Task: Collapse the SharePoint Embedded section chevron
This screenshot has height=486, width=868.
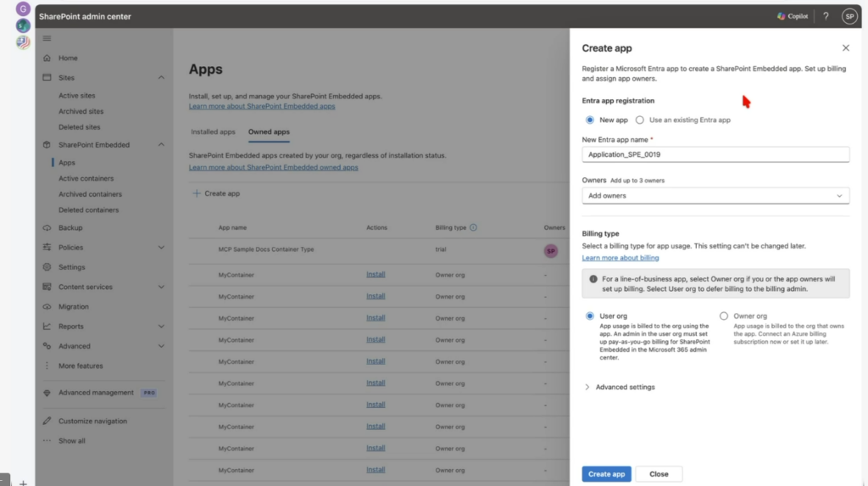Action: 161,145
